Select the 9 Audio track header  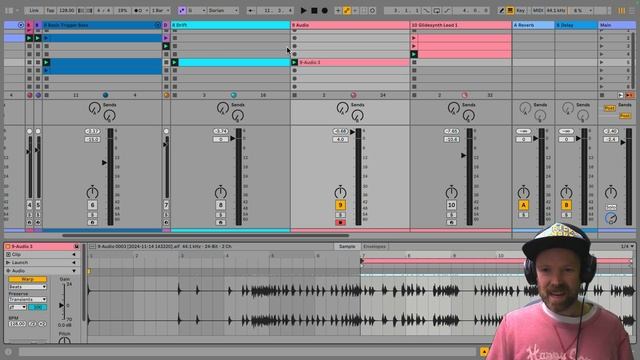350,25
